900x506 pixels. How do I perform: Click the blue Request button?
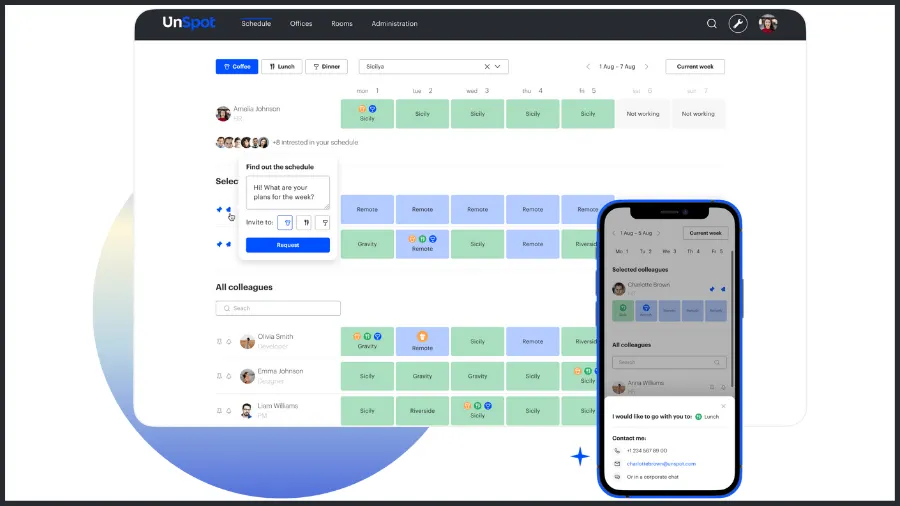click(x=288, y=245)
